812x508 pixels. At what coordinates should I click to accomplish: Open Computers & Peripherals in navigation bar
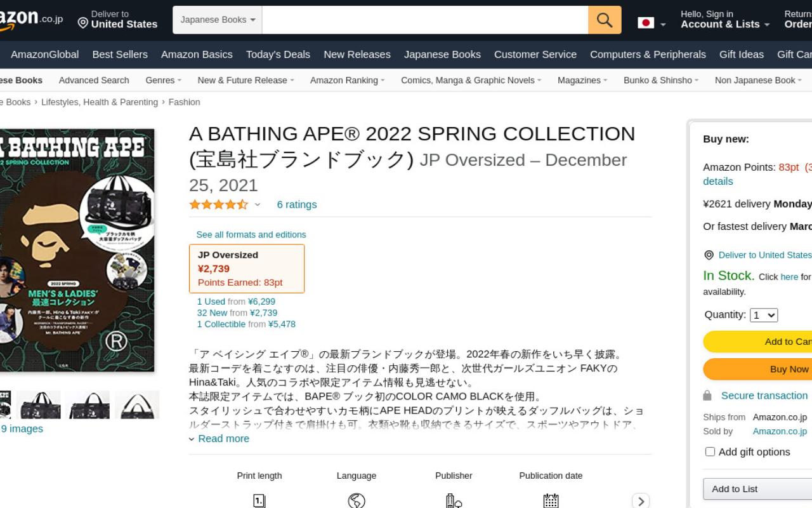tap(648, 55)
